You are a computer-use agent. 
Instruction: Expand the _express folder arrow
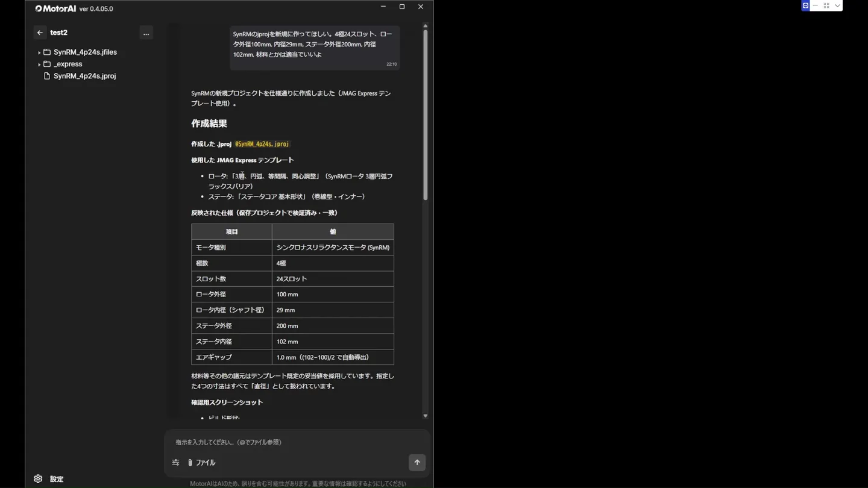click(39, 64)
